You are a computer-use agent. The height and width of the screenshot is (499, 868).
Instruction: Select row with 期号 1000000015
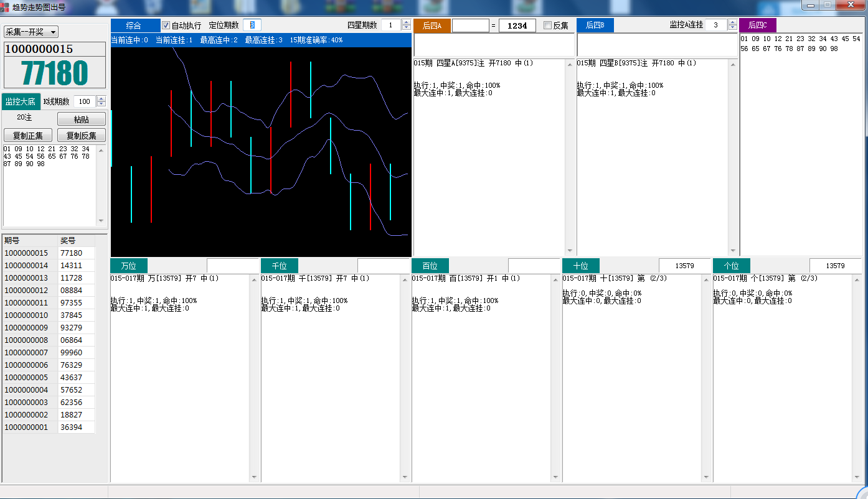coord(49,253)
